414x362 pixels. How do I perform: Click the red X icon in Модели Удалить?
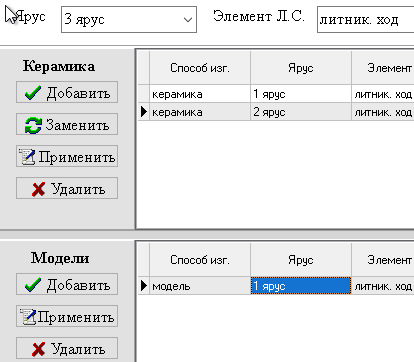(38, 349)
